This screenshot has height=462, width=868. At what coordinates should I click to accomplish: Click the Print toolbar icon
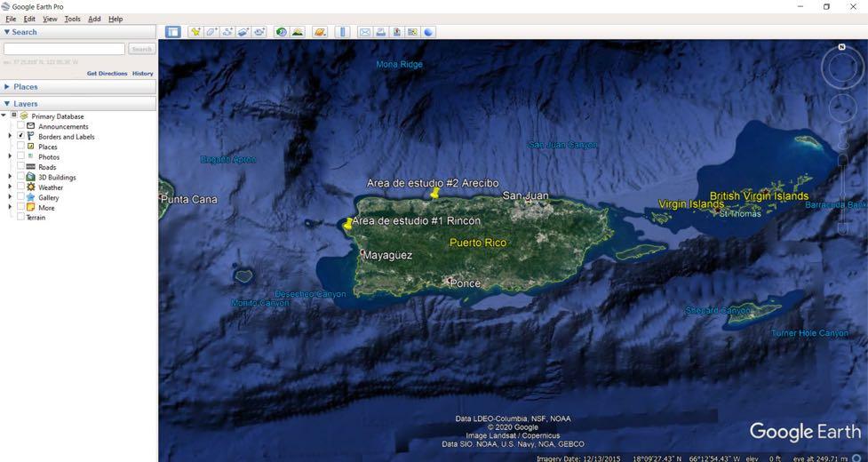tap(381, 32)
